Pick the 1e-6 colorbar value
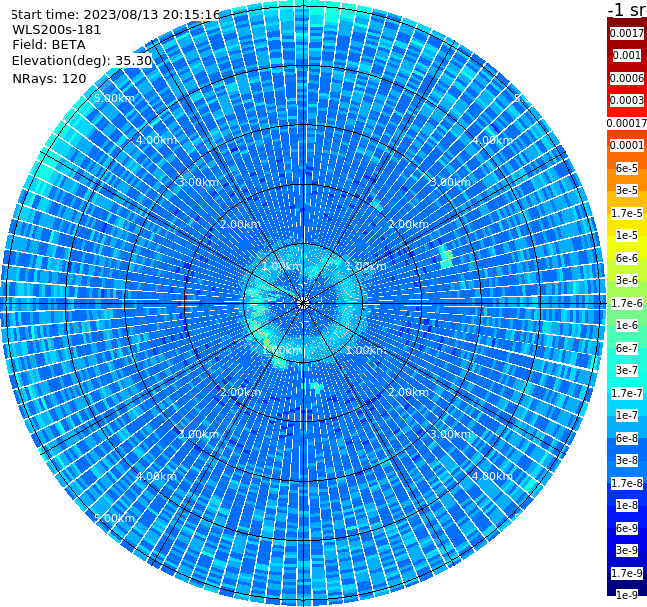The width and height of the screenshot is (647, 607). pos(627,325)
